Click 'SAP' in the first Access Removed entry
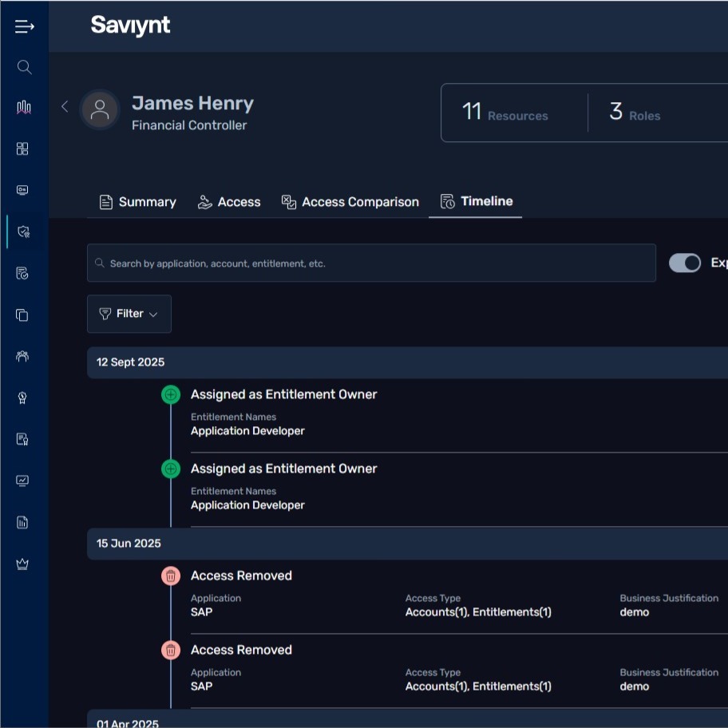 coord(201,612)
